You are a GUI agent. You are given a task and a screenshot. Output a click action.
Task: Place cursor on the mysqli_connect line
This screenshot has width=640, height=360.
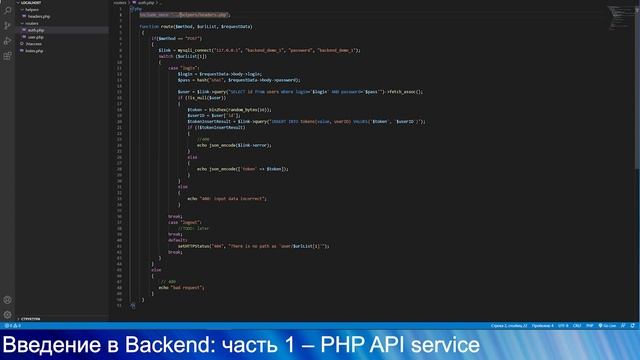[259, 50]
